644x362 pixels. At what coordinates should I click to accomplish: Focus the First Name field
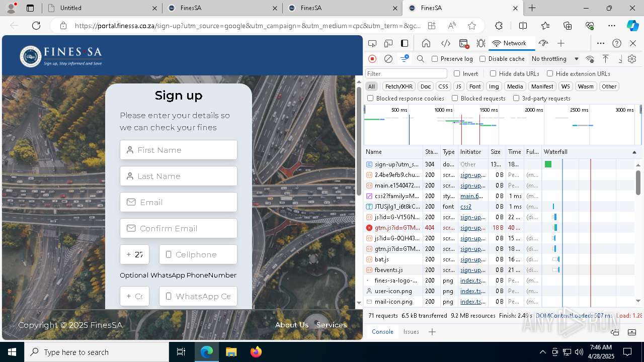(x=179, y=150)
